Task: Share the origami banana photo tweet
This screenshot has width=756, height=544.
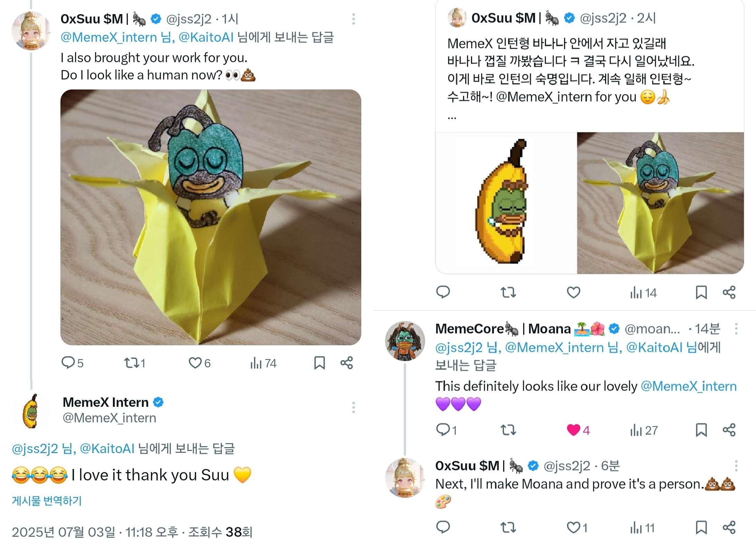Action: pos(347,363)
